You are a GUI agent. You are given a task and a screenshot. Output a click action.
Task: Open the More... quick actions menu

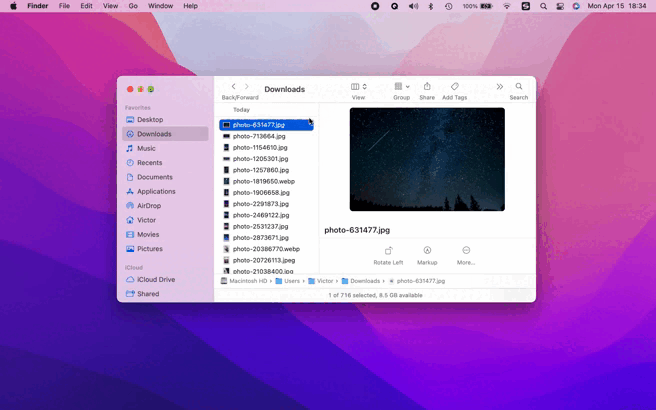tap(466, 256)
